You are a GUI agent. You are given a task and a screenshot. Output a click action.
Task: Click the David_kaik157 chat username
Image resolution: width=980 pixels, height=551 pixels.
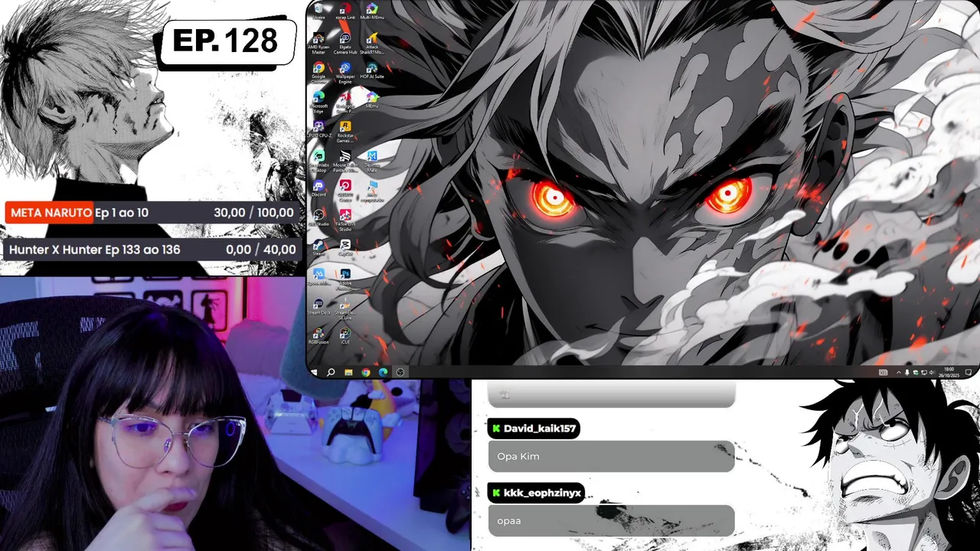(x=540, y=429)
